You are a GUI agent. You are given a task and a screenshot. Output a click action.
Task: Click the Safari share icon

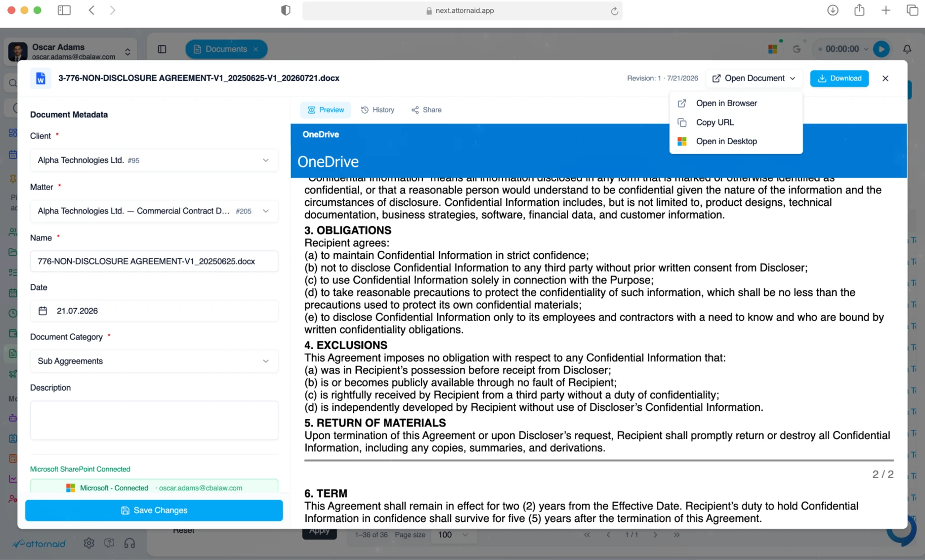tap(859, 10)
